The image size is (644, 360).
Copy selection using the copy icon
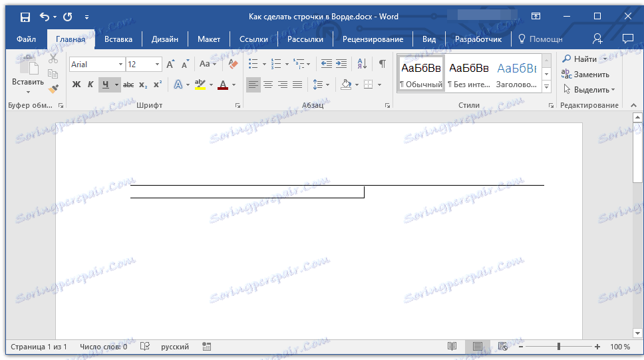(x=53, y=74)
